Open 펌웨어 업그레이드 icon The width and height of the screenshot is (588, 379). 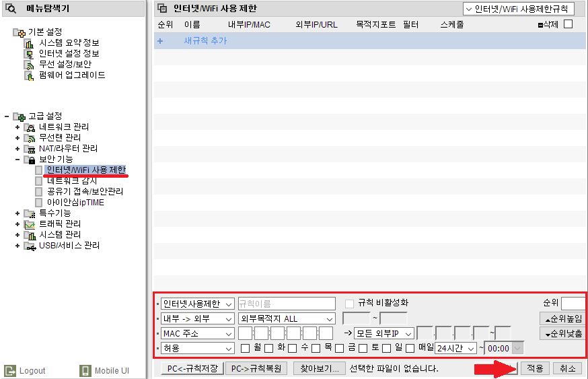coord(29,76)
